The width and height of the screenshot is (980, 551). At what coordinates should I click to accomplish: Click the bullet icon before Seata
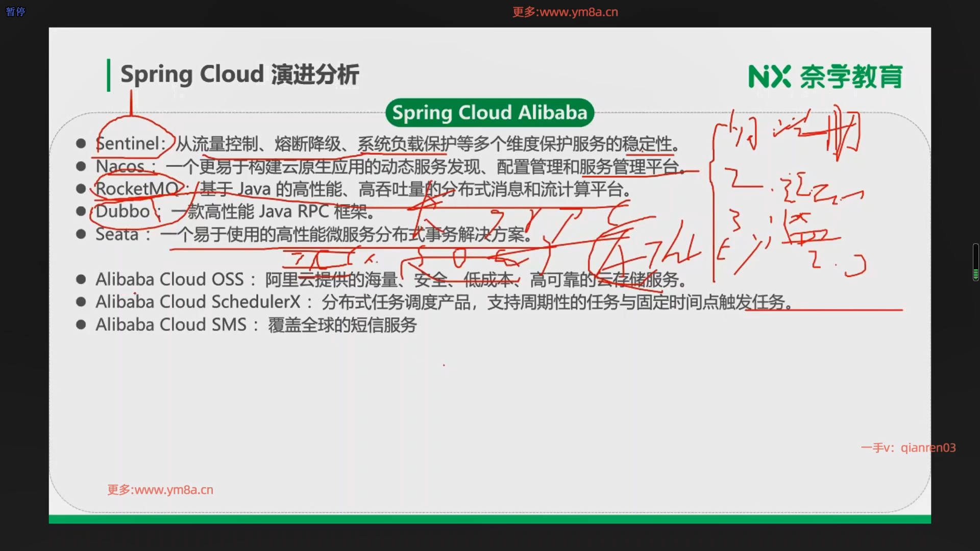pyautogui.click(x=81, y=234)
